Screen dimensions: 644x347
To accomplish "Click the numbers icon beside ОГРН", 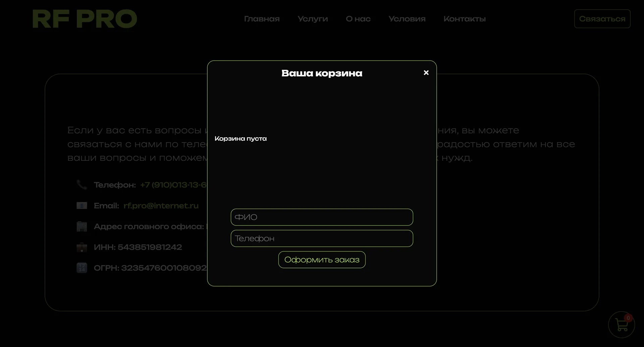I will pos(82,268).
